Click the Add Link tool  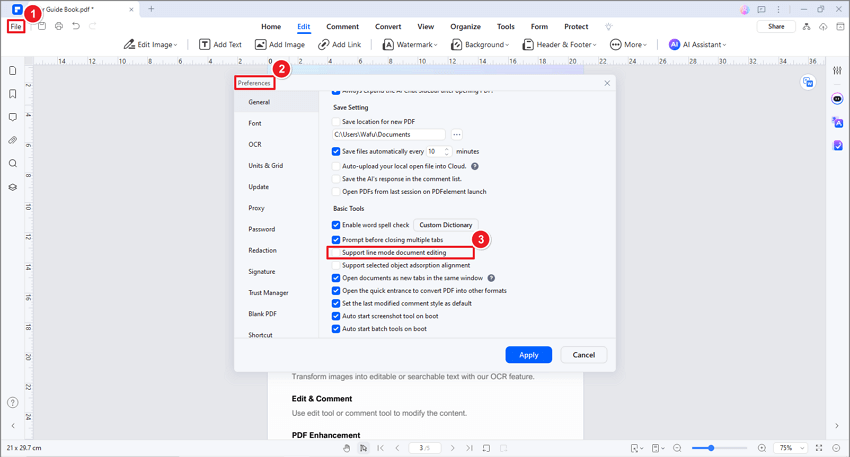339,44
